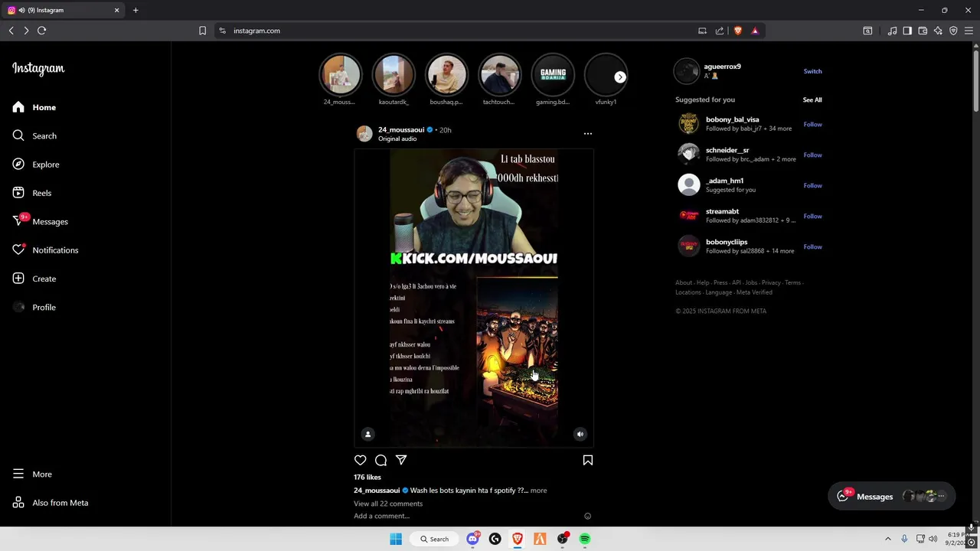
Task: Switch account next to agueerrox9
Action: (812, 71)
